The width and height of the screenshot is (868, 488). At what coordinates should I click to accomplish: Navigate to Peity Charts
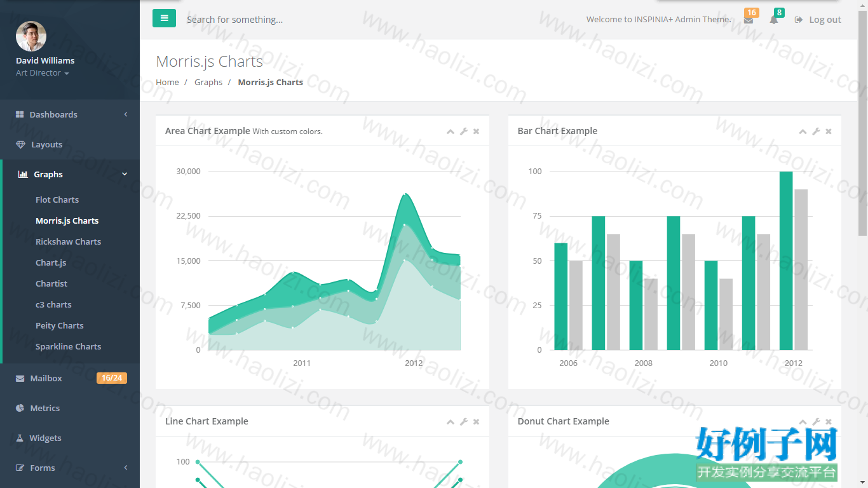[x=60, y=325]
